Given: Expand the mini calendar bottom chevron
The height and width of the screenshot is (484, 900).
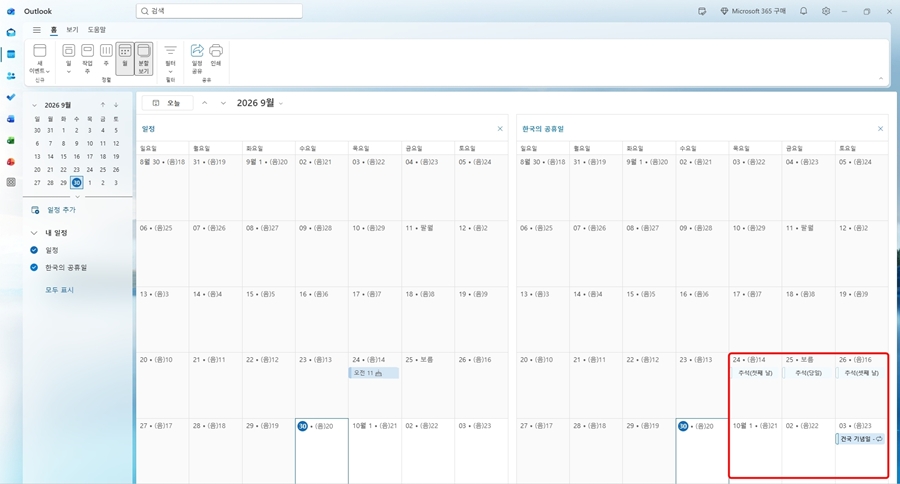Looking at the screenshot, I should point(77,196).
